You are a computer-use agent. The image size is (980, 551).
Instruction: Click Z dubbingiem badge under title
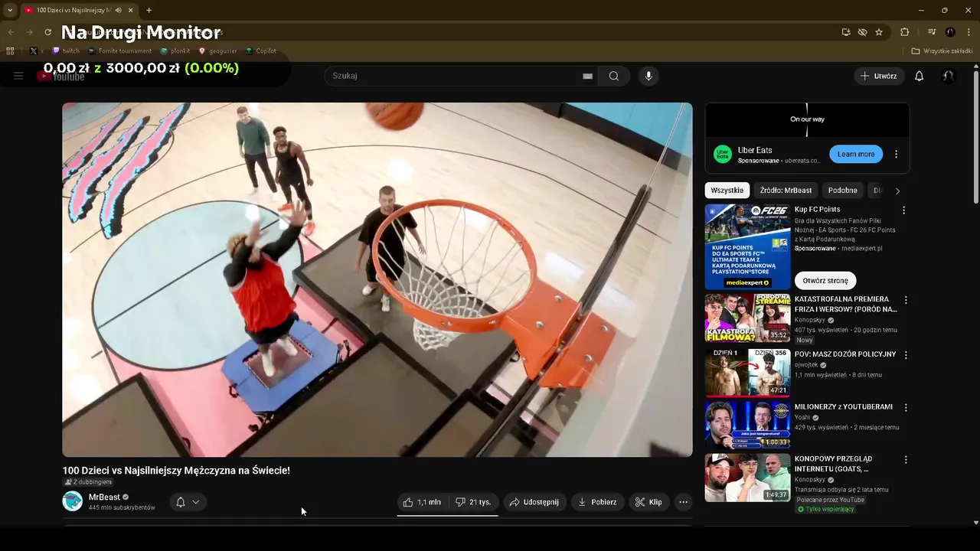(89, 482)
